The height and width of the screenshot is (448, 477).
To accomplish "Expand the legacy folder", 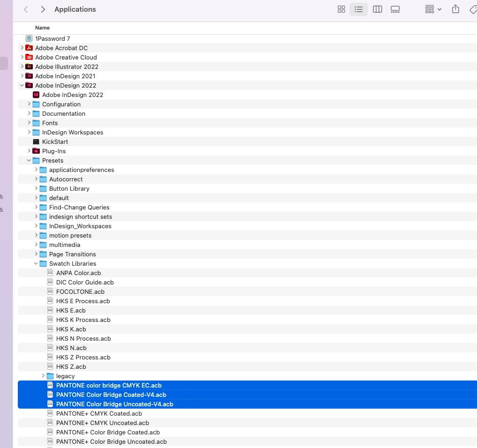I will pyautogui.click(x=43, y=376).
